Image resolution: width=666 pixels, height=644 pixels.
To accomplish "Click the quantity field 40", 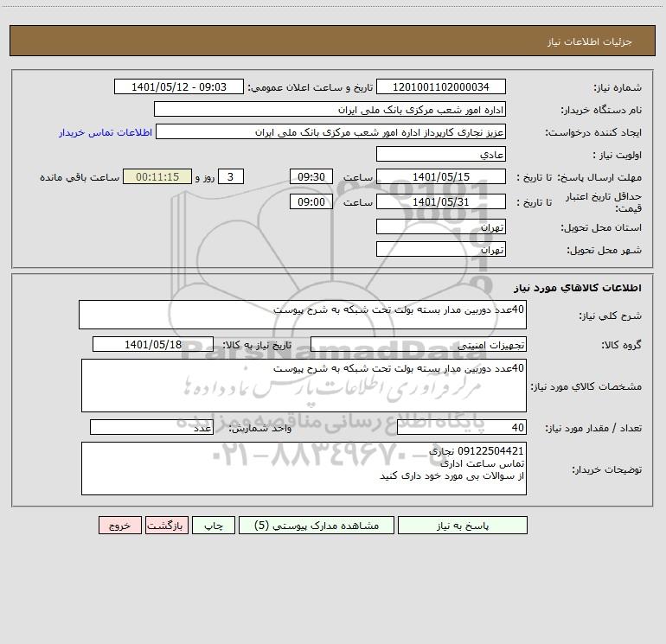I will coord(462,427).
